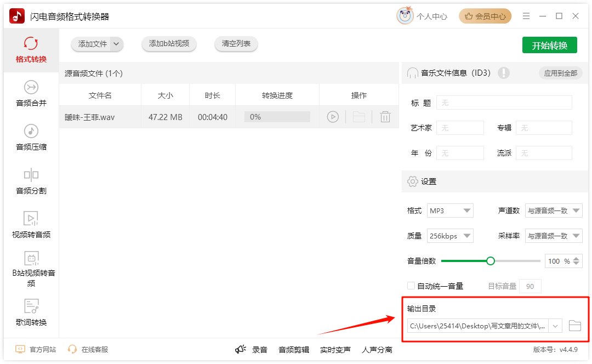
Task: Click the volume percent 100 stepper arrows
Action: [576, 261]
